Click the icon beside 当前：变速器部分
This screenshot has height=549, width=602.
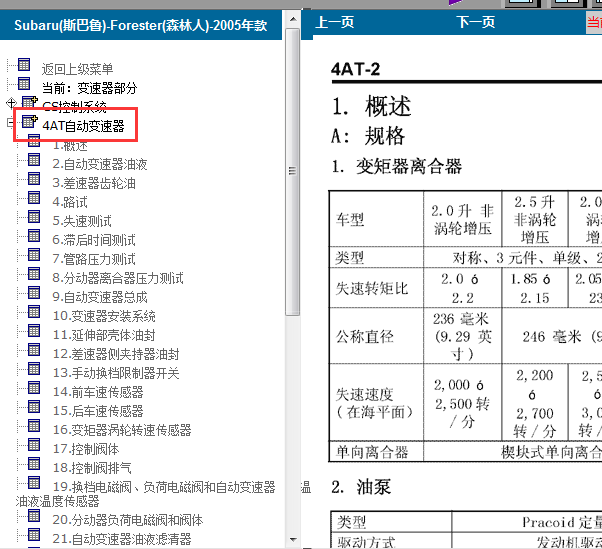tap(24, 83)
